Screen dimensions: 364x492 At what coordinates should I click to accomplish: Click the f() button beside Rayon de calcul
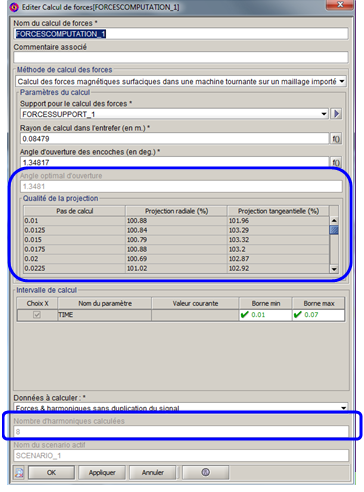tap(336, 139)
